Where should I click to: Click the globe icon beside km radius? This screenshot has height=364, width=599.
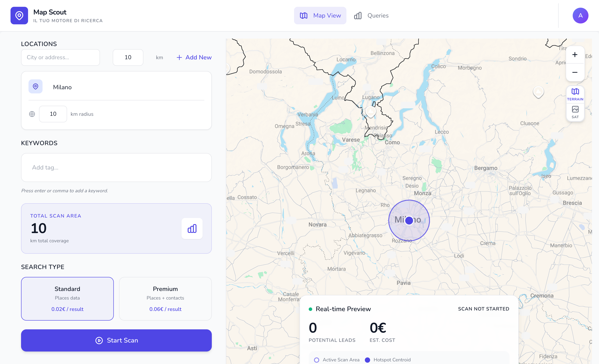tap(32, 114)
